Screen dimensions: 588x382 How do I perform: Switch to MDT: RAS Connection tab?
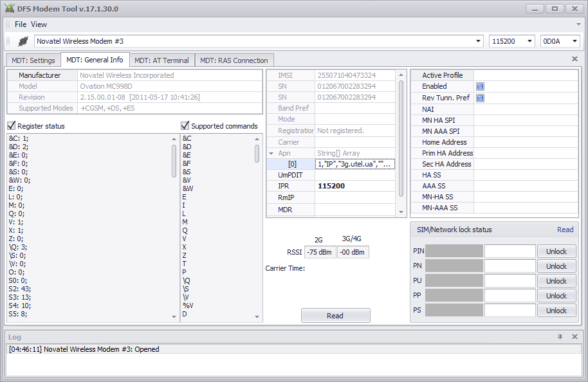pos(234,60)
